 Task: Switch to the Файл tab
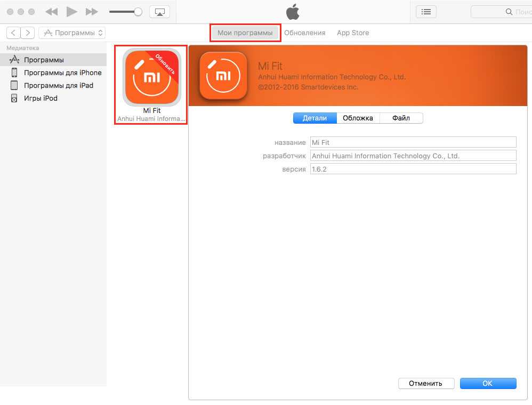click(x=401, y=118)
